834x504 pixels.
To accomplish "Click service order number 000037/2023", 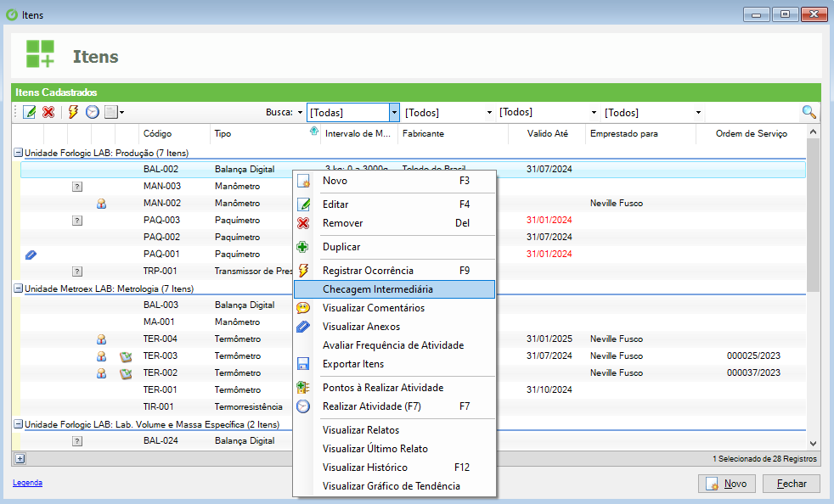I will 753,372.
